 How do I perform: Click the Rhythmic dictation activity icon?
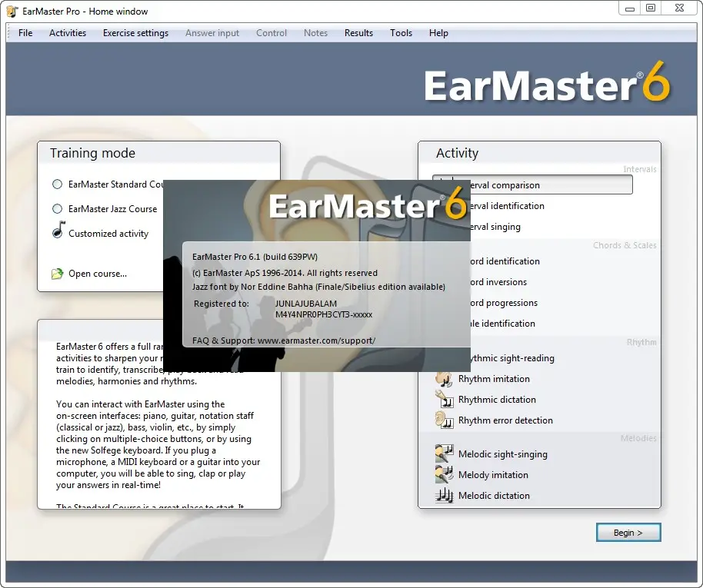444,400
